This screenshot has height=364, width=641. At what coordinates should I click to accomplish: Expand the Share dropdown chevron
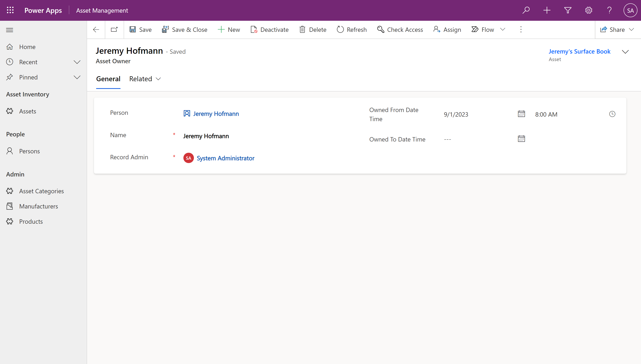tap(632, 29)
